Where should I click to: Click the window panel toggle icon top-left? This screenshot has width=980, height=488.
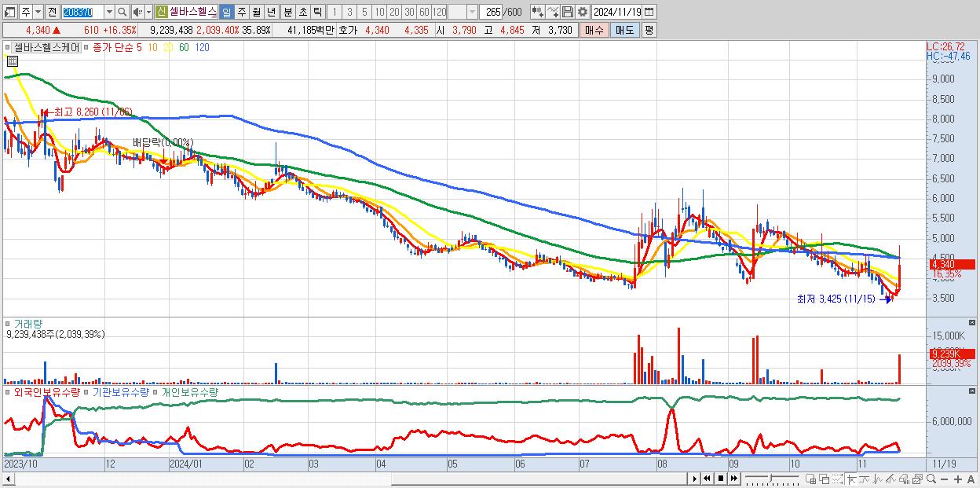(10, 12)
